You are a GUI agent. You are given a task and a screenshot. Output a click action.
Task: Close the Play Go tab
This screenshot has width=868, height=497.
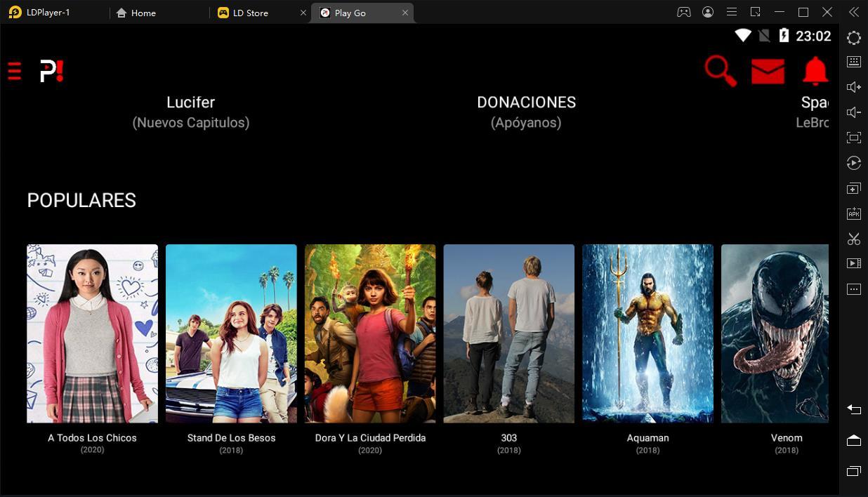pyautogui.click(x=405, y=13)
